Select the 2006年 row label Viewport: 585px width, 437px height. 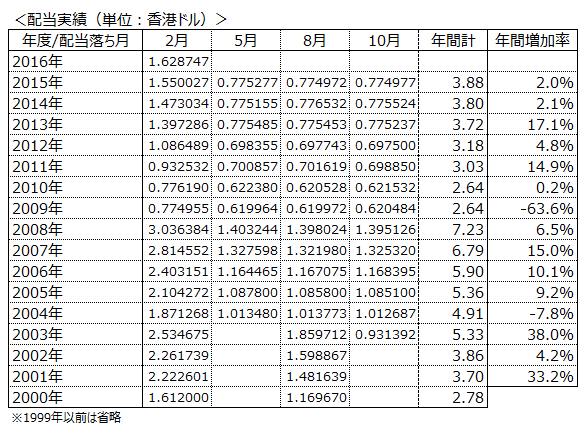coord(37,271)
